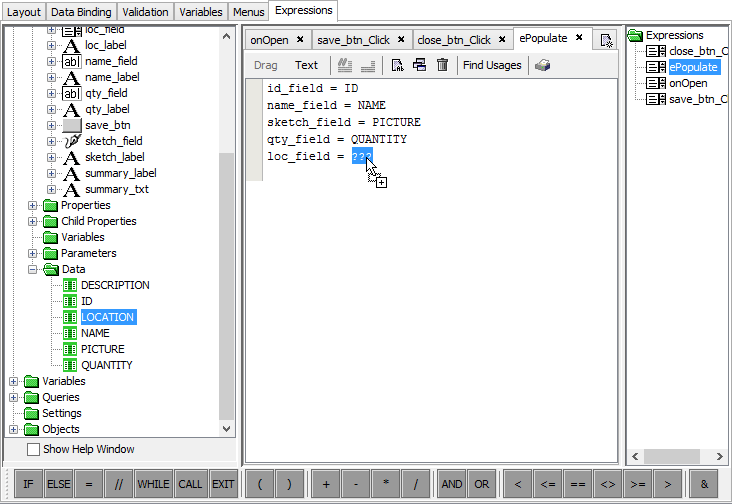This screenshot has height=504, width=732.
Task: Expand the Queries folder node
Action: click(x=14, y=397)
